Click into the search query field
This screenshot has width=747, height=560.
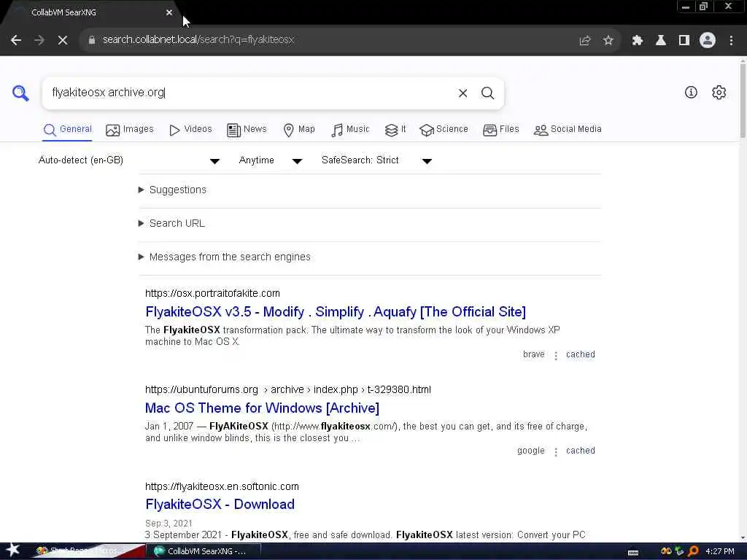248,93
